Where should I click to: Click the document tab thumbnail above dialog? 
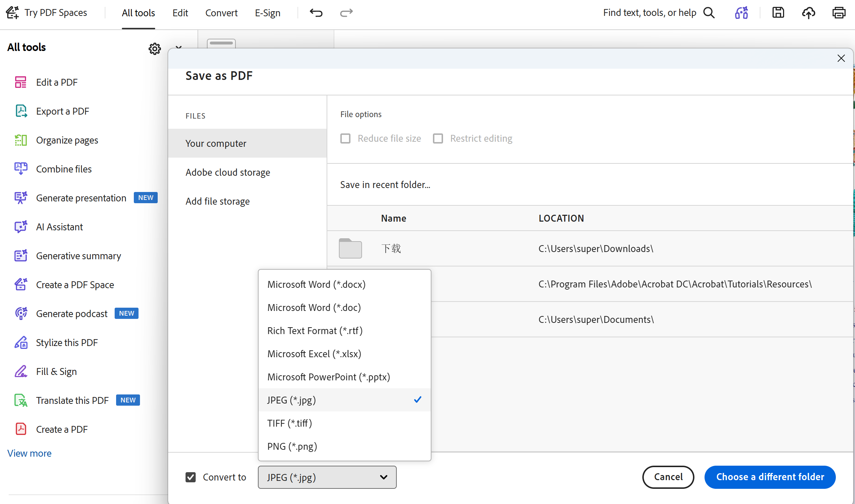[x=221, y=43]
